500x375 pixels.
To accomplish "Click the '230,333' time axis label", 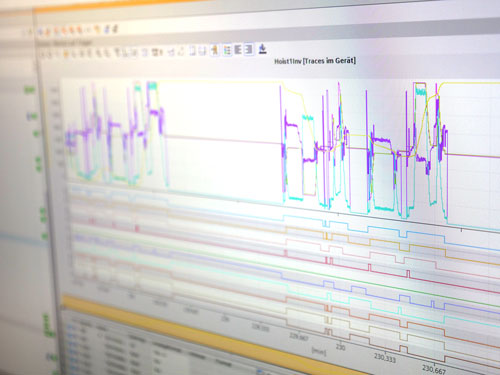I will 385,358.
